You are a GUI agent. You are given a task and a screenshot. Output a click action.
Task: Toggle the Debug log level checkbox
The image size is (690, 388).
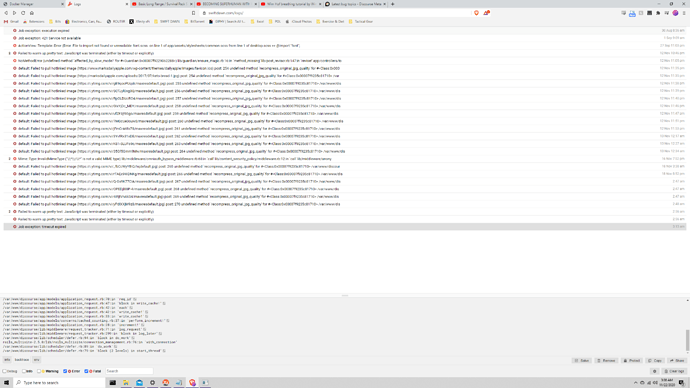[x=5, y=371]
